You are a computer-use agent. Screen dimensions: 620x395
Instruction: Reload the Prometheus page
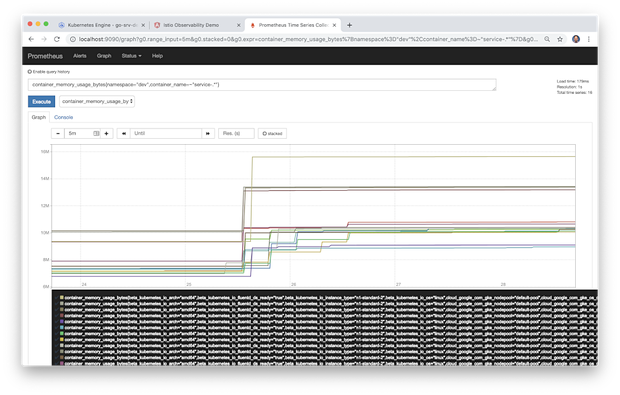pos(57,39)
